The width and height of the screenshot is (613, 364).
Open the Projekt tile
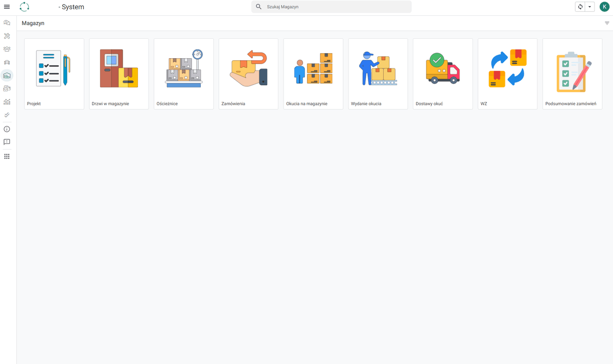pyautogui.click(x=54, y=74)
